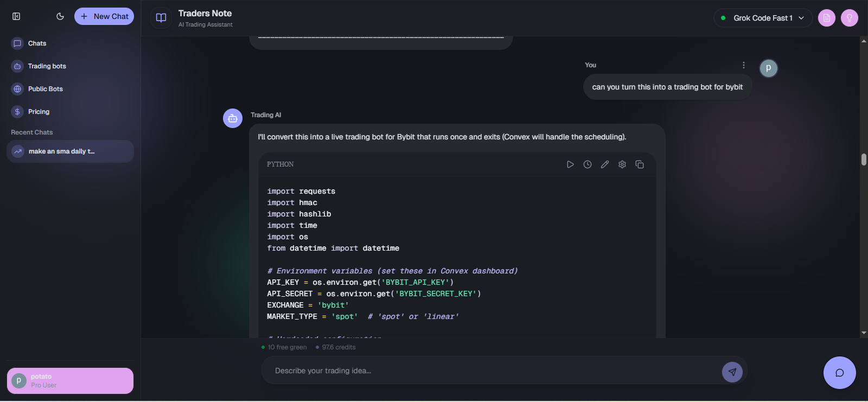This screenshot has width=868, height=402.
Task: Open potato Pro User profile card
Action: 70,381
